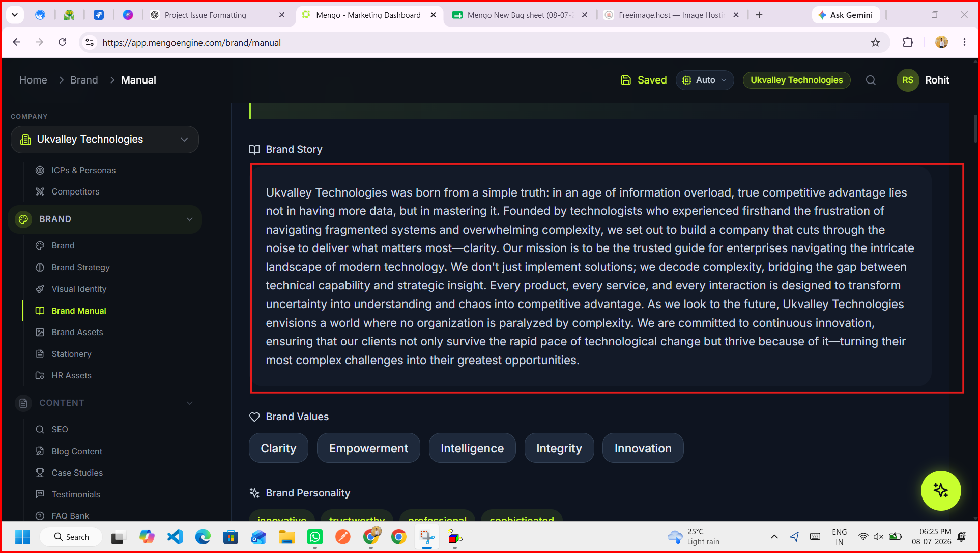Viewport: 980px width, 553px height.
Task: Click the floating AI sparkle assistant button
Action: [x=941, y=490]
